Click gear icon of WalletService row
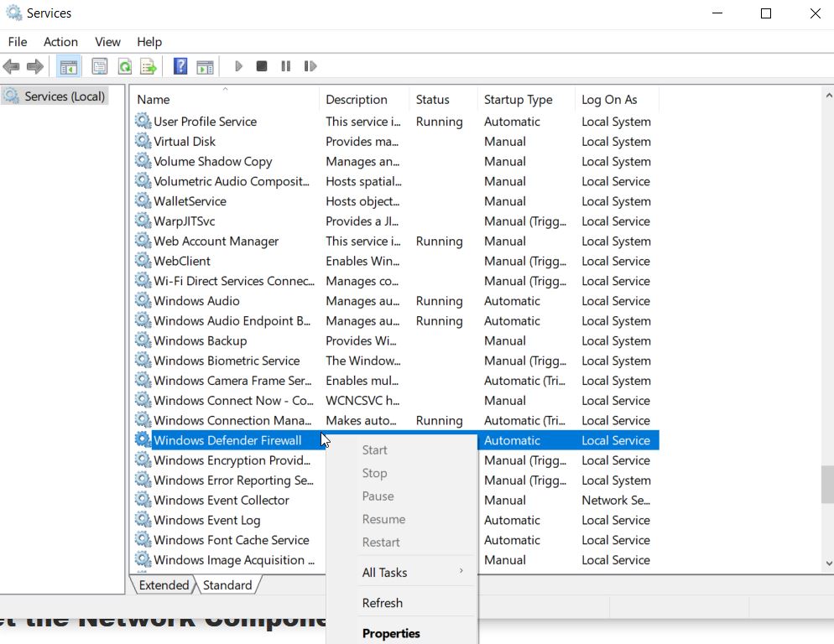Viewport: 834px width, 644px height. pos(143,201)
